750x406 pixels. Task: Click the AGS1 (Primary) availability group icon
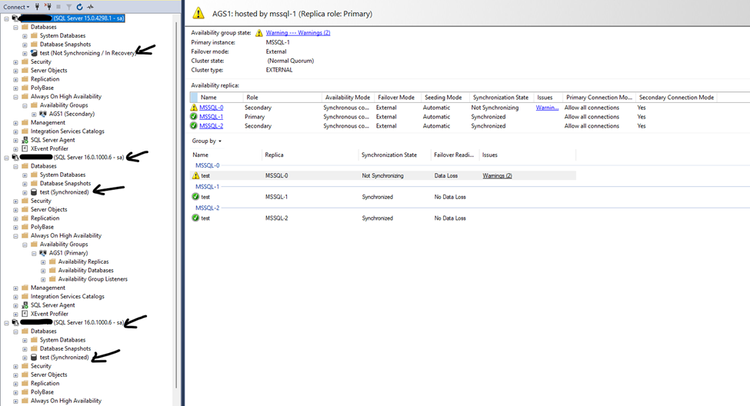pyautogui.click(x=43, y=253)
